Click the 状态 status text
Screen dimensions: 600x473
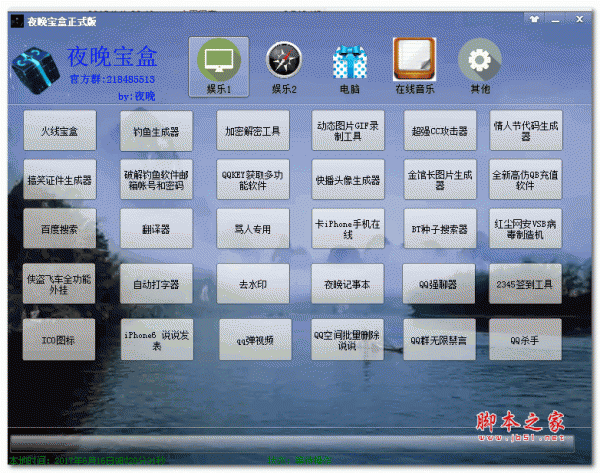[300, 460]
